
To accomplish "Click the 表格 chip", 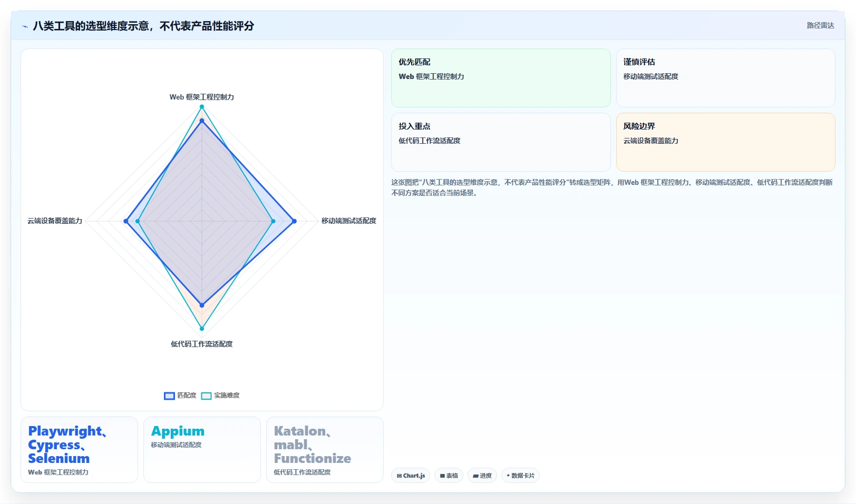I will 449,476.
